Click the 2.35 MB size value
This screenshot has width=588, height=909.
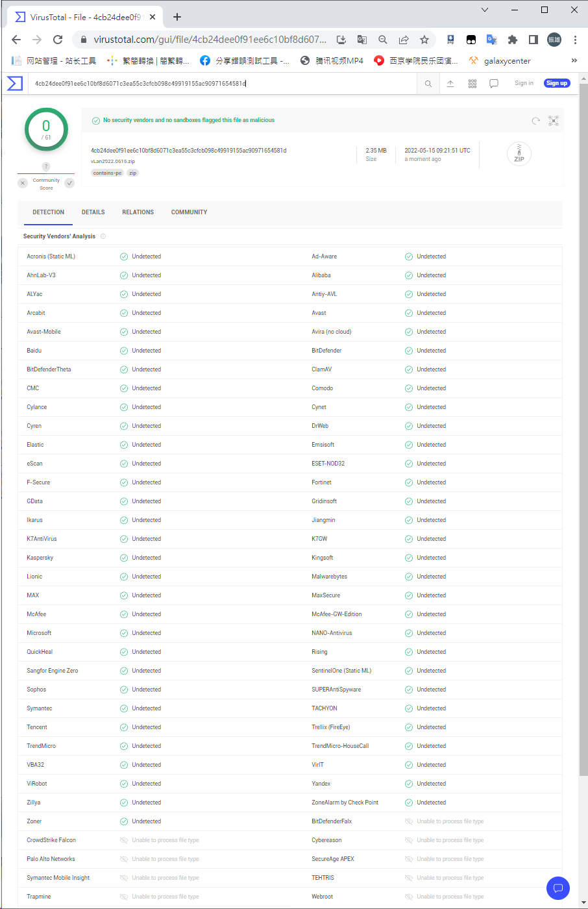pos(376,151)
